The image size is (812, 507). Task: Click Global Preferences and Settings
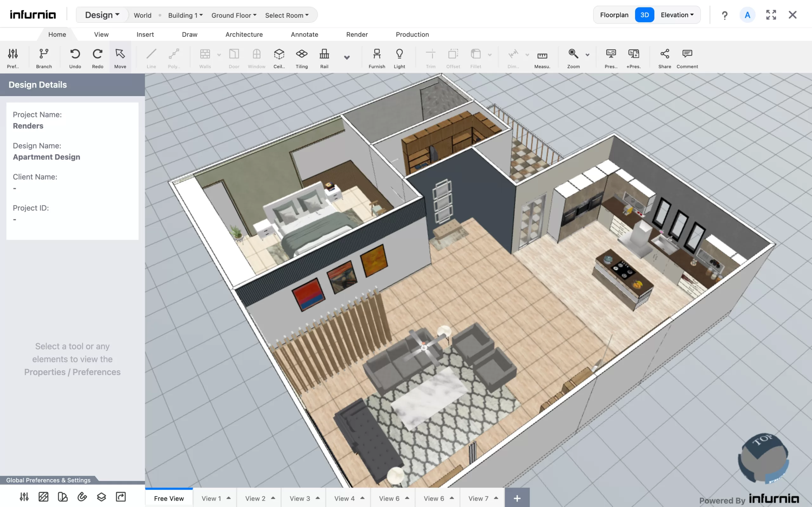(x=48, y=480)
